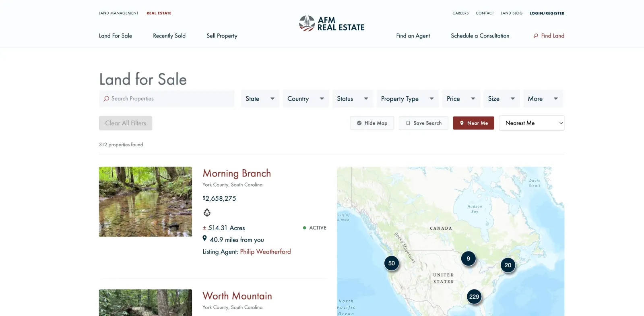Click the map cluster marker labeled 50
Image resolution: width=644 pixels, height=316 pixels.
392,263
